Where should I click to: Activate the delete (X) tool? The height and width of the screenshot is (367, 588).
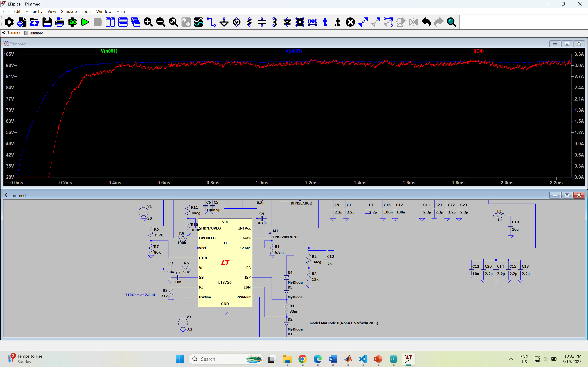(350, 22)
